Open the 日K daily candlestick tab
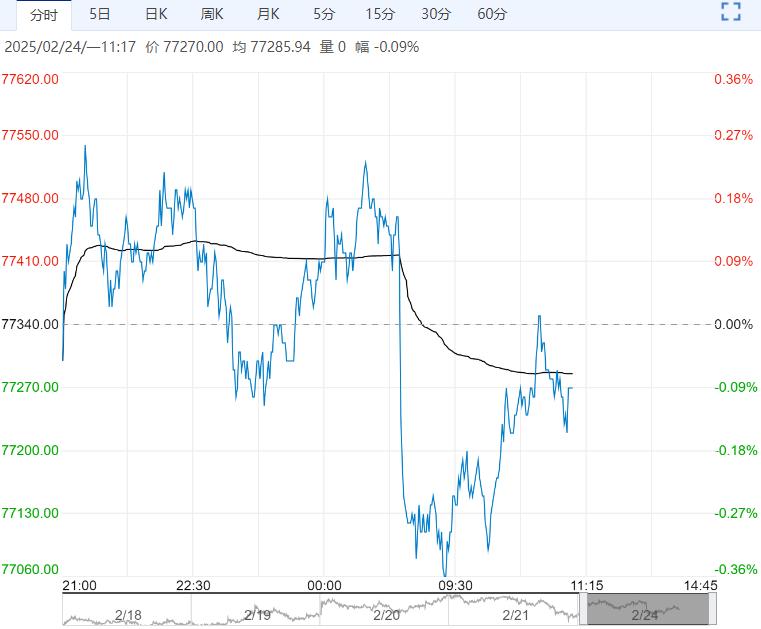This screenshot has height=629, width=761. point(156,14)
